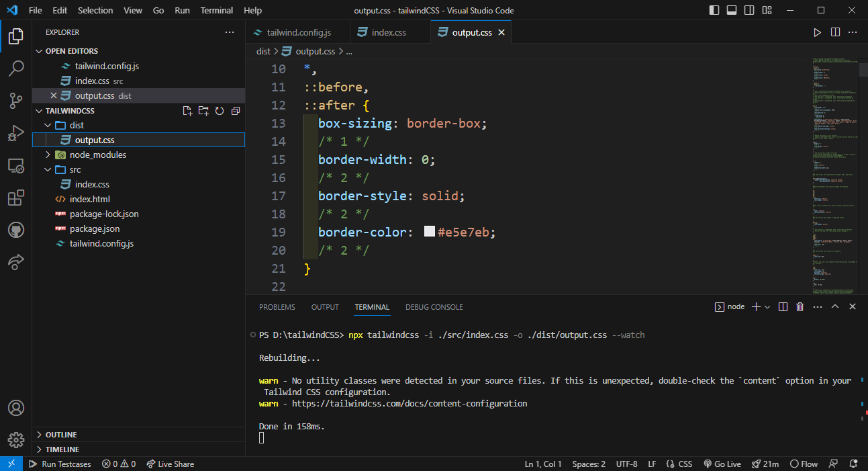Kill the terminal with trash icon
This screenshot has height=471, width=868.
800,307
